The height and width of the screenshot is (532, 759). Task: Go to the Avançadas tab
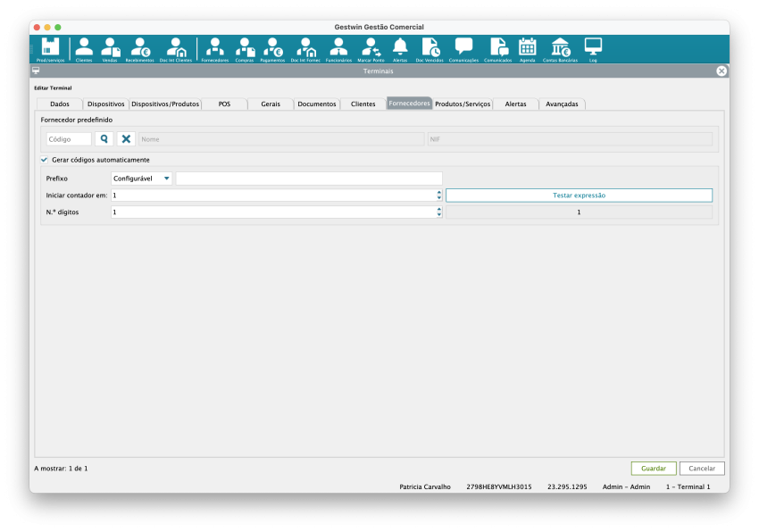pyautogui.click(x=562, y=104)
